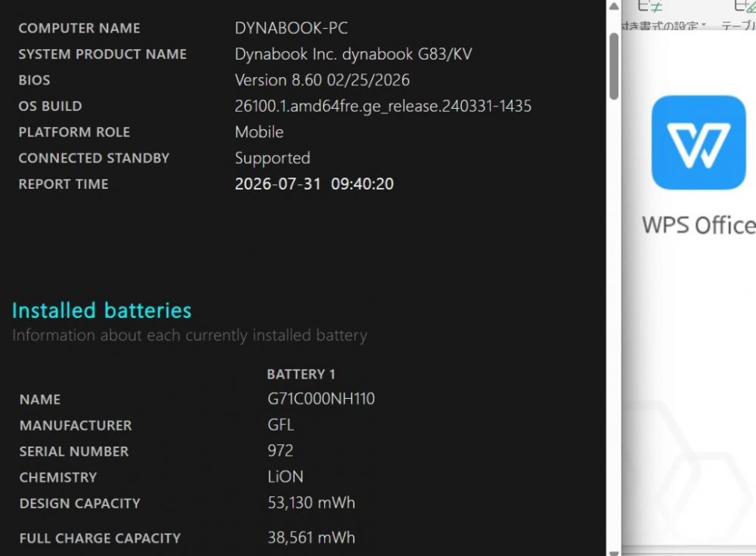Click manufacturer value 'GFL'

coord(280,425)
